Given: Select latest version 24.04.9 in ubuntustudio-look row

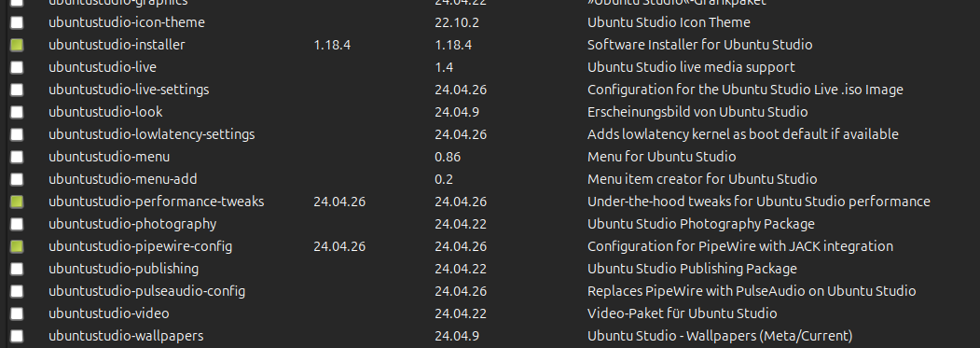Looking at the screenshot, I should [x=457, y=112].
